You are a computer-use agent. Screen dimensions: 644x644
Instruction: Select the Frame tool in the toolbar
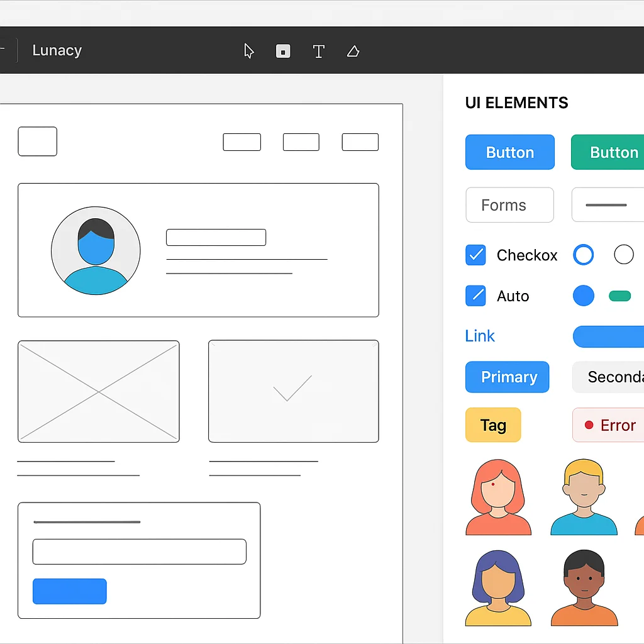pos(283,51)
